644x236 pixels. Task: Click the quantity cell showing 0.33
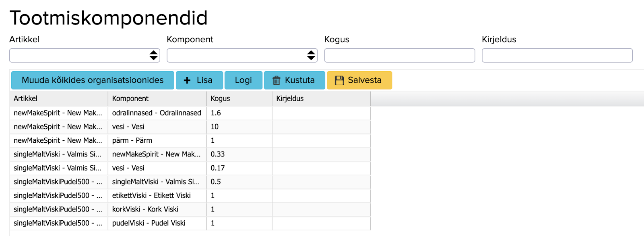(x=239, y=154)
